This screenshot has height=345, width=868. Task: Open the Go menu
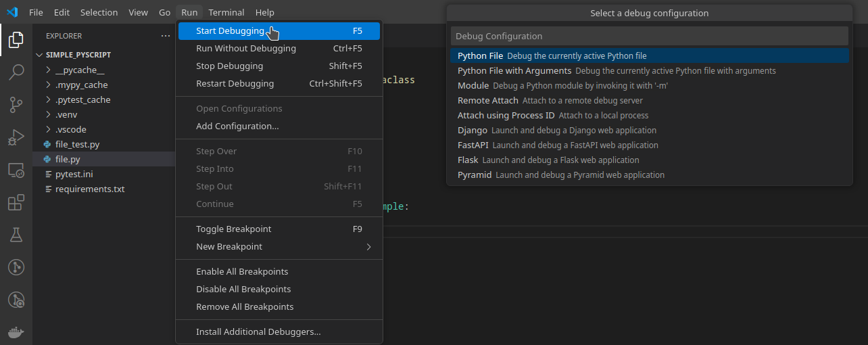pos(164,12)
